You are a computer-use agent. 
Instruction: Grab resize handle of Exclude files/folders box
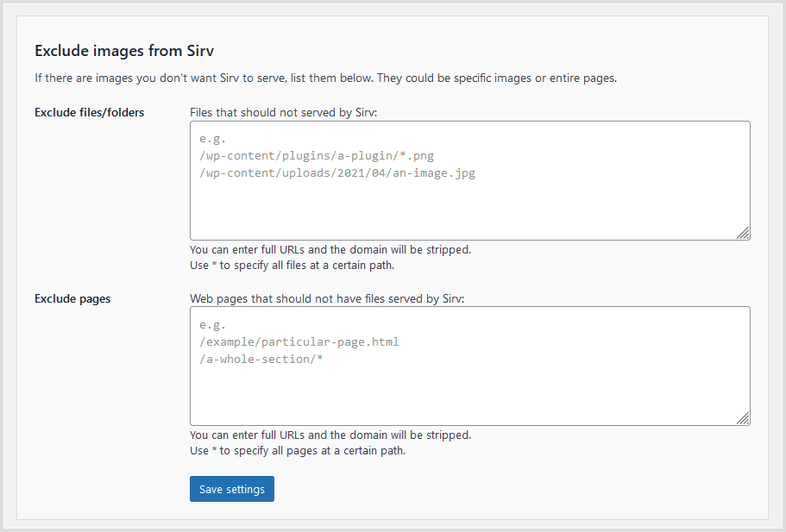743,233
